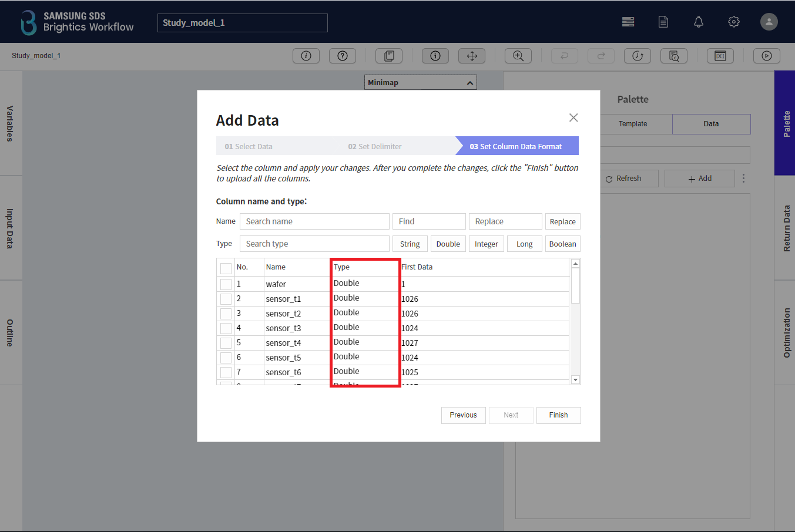The image size is (795, 532).
Task: Open the Return Data side tab
Action: pyautogui.click(x=785, y=228)
